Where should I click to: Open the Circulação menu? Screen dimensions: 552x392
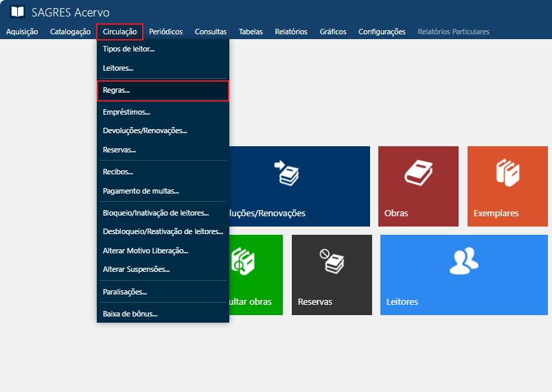(119, 32)
